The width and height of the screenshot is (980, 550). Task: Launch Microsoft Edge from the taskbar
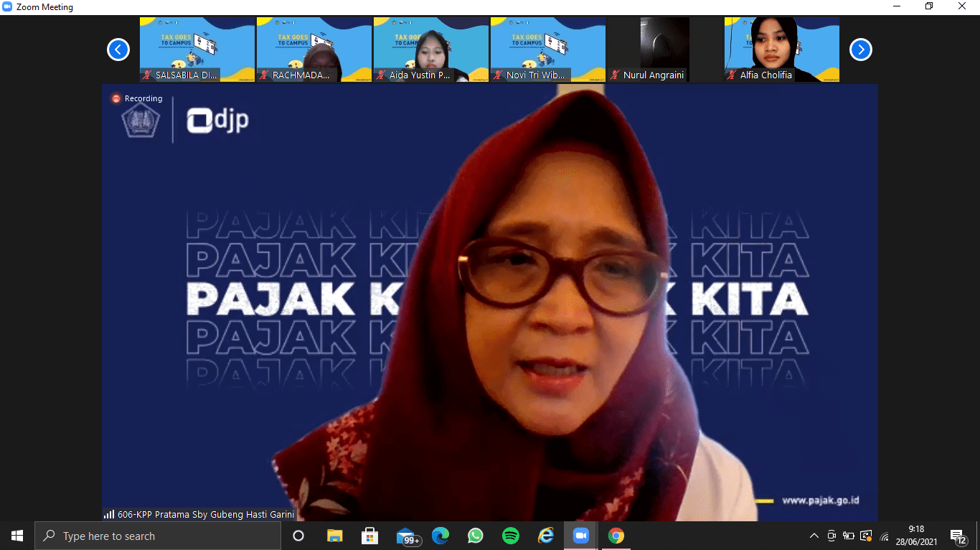tap(440, 536)
